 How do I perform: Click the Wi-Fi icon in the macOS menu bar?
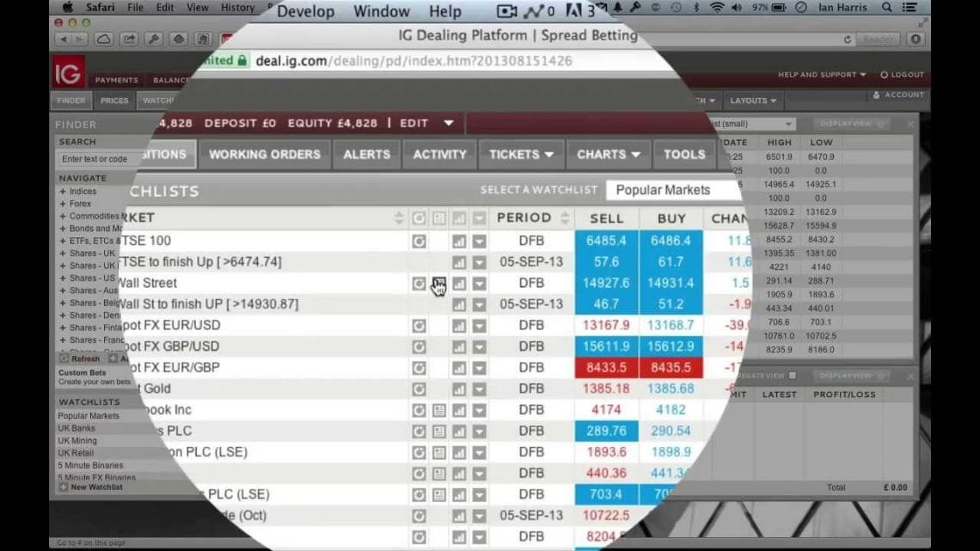tap(716, 8)
